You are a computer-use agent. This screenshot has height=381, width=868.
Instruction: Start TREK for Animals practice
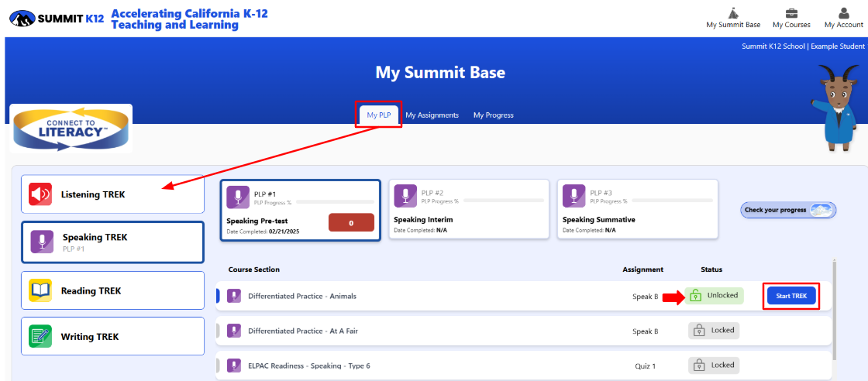[791, 296]
